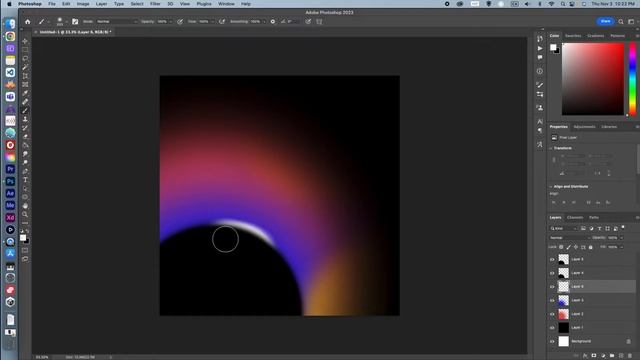
Task: Toggle visibility of Layer 6
Action: coord(552,287)
